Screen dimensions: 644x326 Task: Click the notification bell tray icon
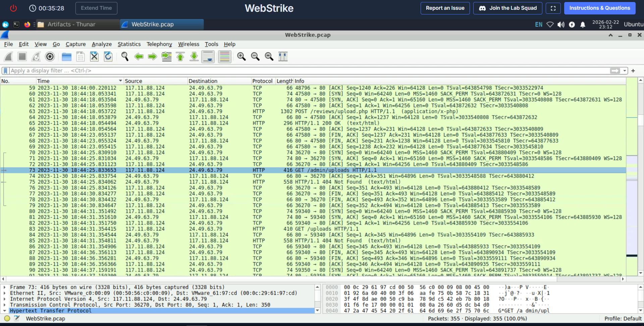(x=583, y=25)
